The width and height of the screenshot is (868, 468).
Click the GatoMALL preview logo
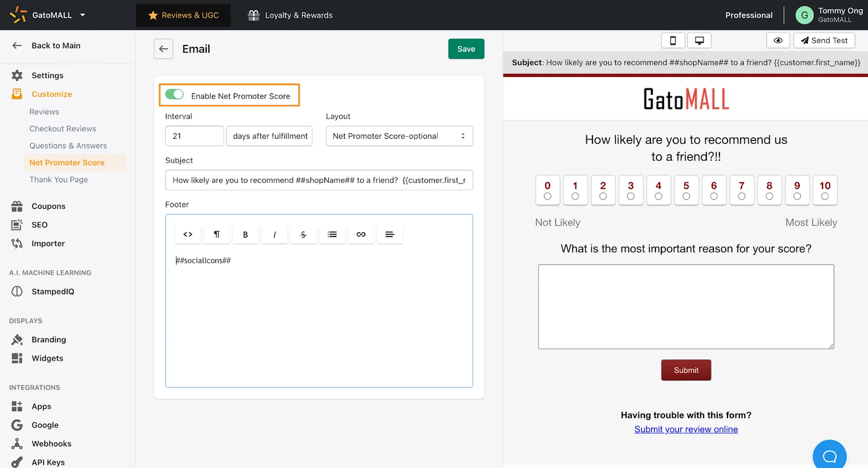(686, 99)
